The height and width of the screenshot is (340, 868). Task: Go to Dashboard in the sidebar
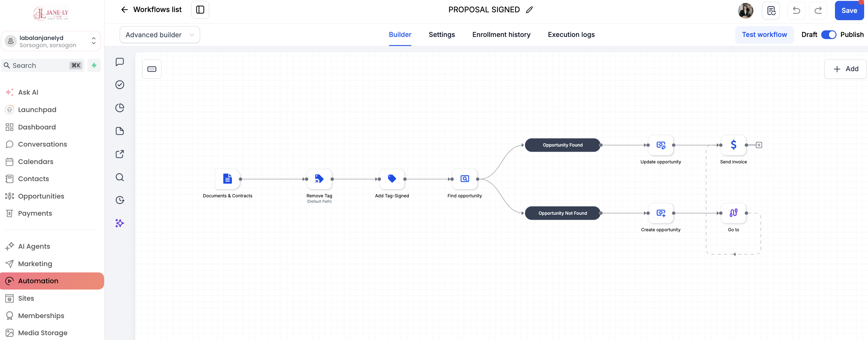37,127
